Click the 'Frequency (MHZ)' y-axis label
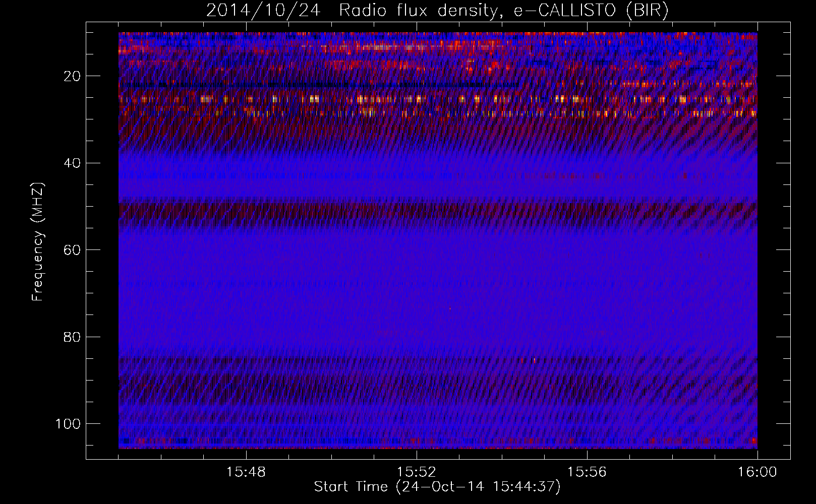Viewport: 816px width, 504px height. pyautogui.click(x=38, y=242)
